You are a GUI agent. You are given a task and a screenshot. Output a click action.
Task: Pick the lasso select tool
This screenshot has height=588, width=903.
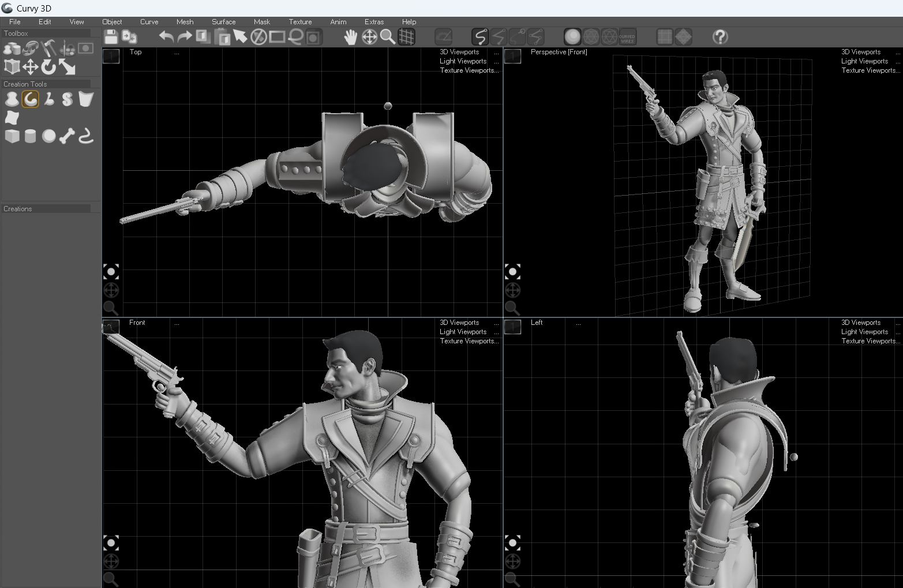click(x=295, y=37)
